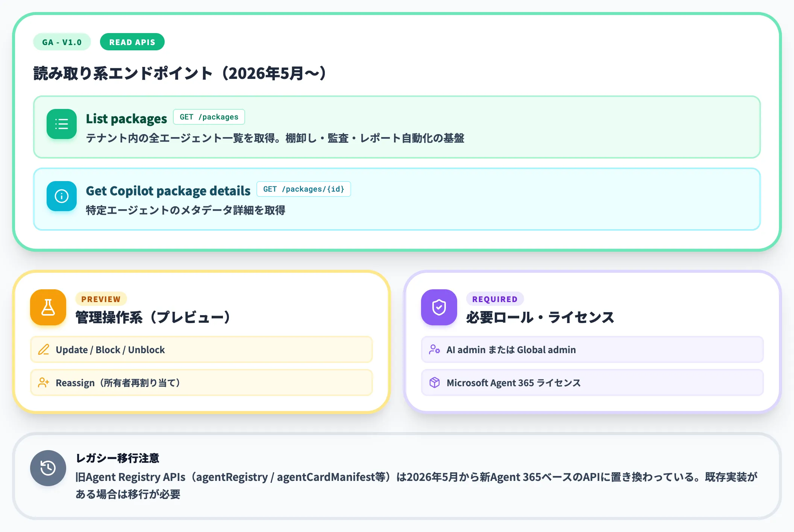The image size is (794, 532).
Task: Select the Reassign（所有者再割り当て）row
Action: coord(202,383)
